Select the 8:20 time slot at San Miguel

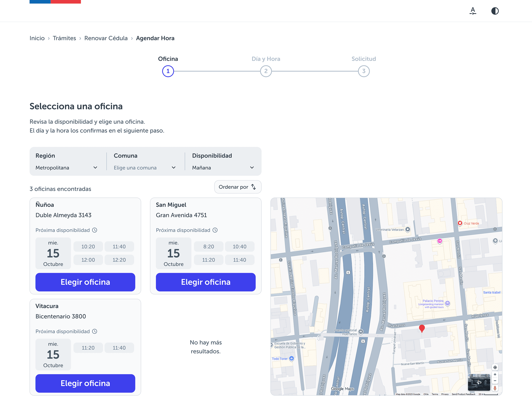point(208,246)
